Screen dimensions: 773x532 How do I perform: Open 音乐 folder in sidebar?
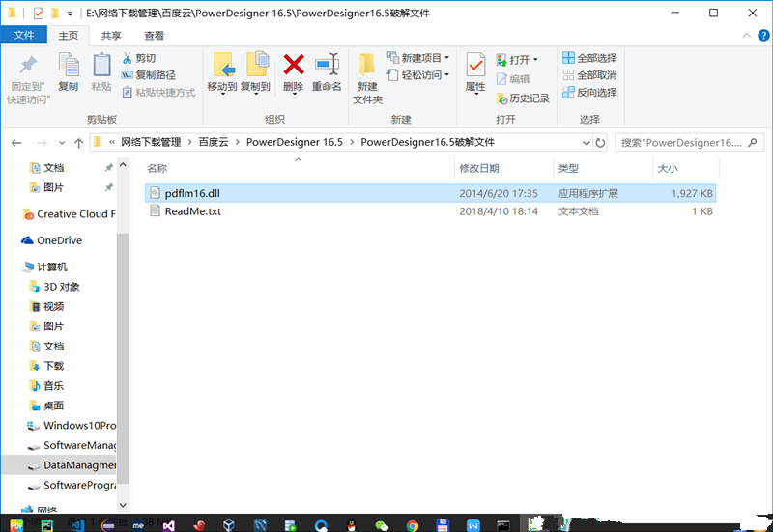[47, 385]
